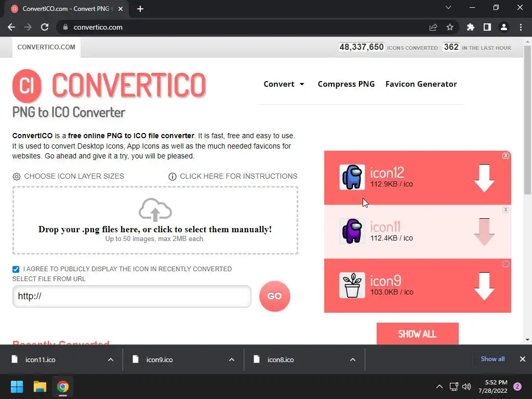Remove icon9 card with its X
Image resolution: width=532 pixels, height=399 pixels.
pyautogui.click(x=506, y=264)
